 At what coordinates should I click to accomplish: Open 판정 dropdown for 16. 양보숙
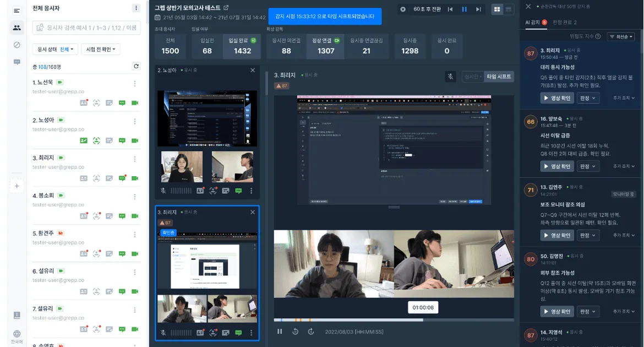(588, 166)
